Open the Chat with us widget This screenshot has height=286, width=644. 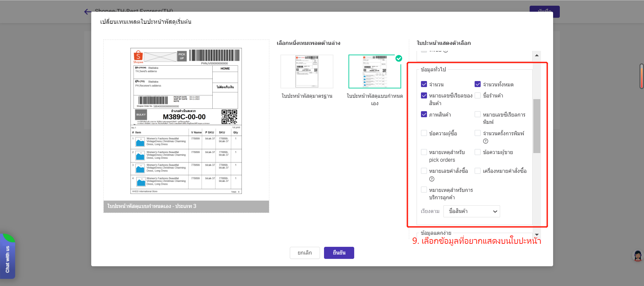point(7,258)
